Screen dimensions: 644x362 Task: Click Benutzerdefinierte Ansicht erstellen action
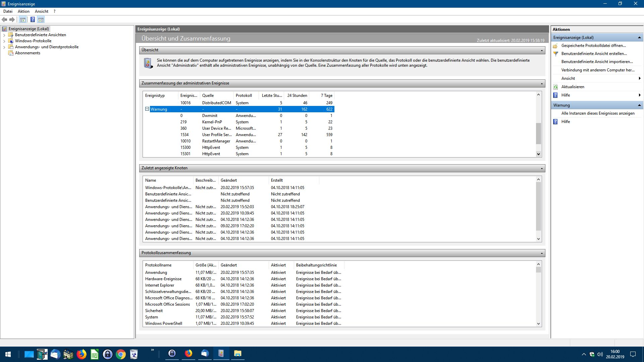(x=594, y=54)
